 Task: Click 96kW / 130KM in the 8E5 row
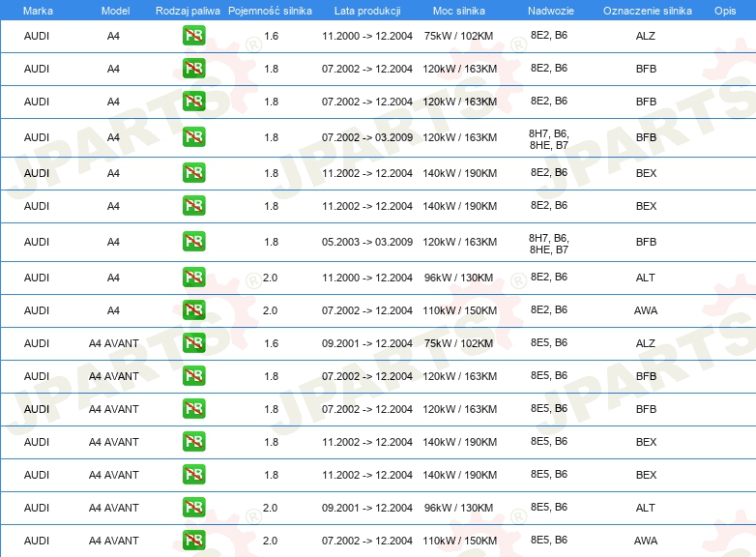458,508
